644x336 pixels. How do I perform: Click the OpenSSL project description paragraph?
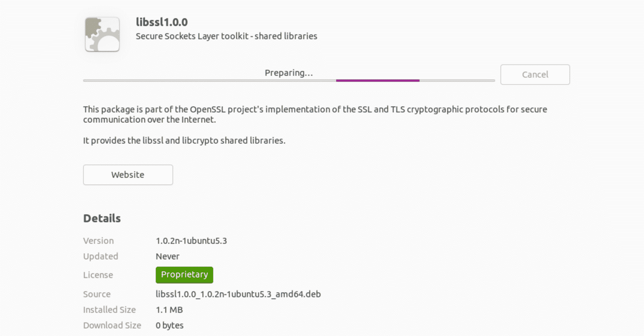tap(315, 114)
